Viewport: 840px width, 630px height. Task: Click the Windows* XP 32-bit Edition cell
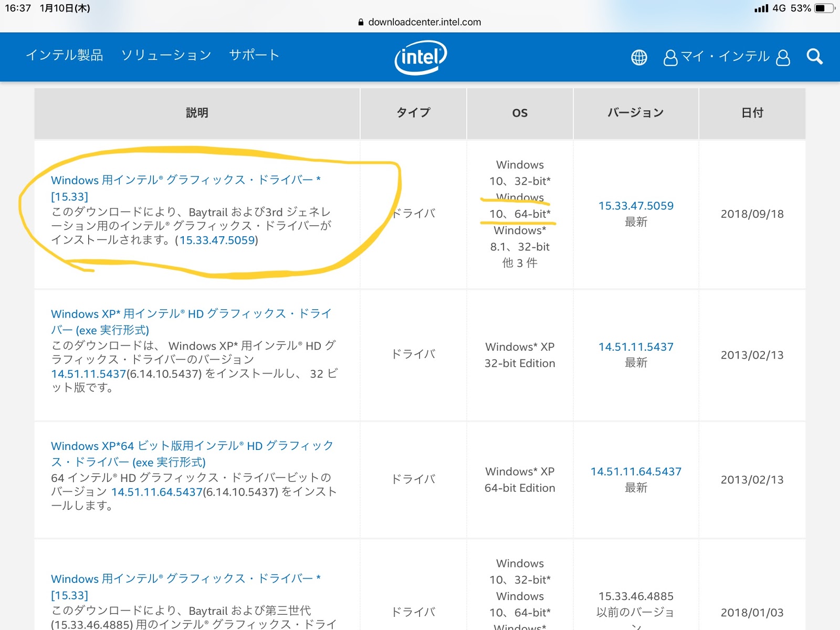click(520, 355)
